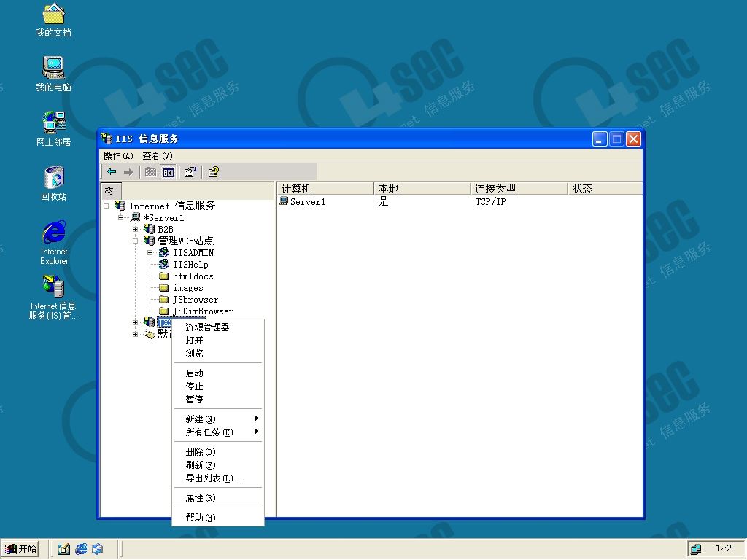Click the IISADMIN virtual directory icon
This screenshot has height=560, width=747.
click(x=164, y=252)
